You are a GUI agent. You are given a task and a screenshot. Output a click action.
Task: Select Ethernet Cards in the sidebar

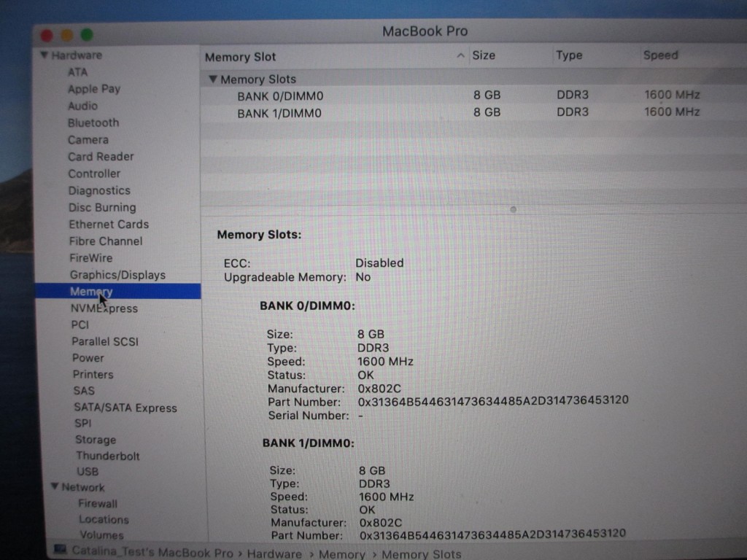pyautogui.click(x=109, y=225)
